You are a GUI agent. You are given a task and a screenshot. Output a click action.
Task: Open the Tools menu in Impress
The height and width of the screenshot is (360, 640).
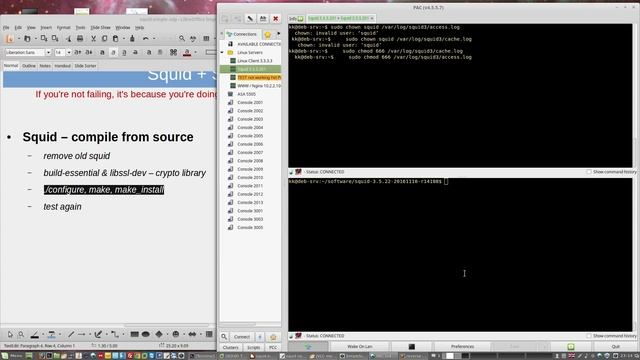click(x=80, y=27)
